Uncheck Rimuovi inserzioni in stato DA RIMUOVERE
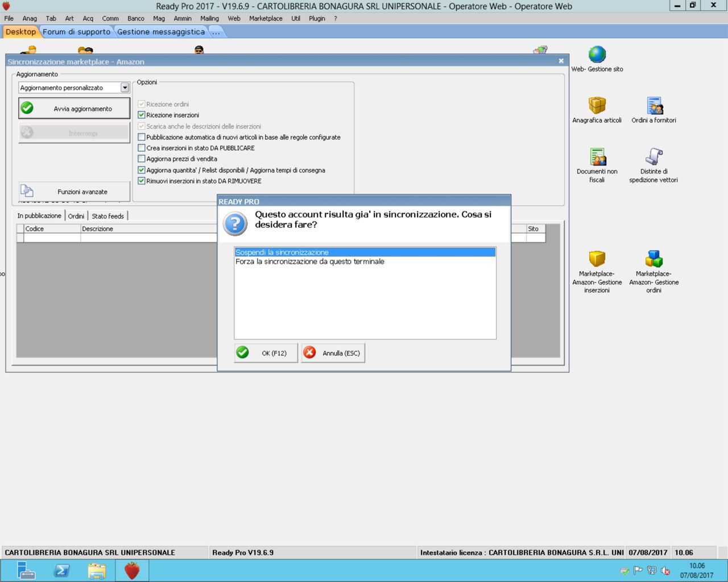This screenshot has width=728, height=582. point(142,181)
